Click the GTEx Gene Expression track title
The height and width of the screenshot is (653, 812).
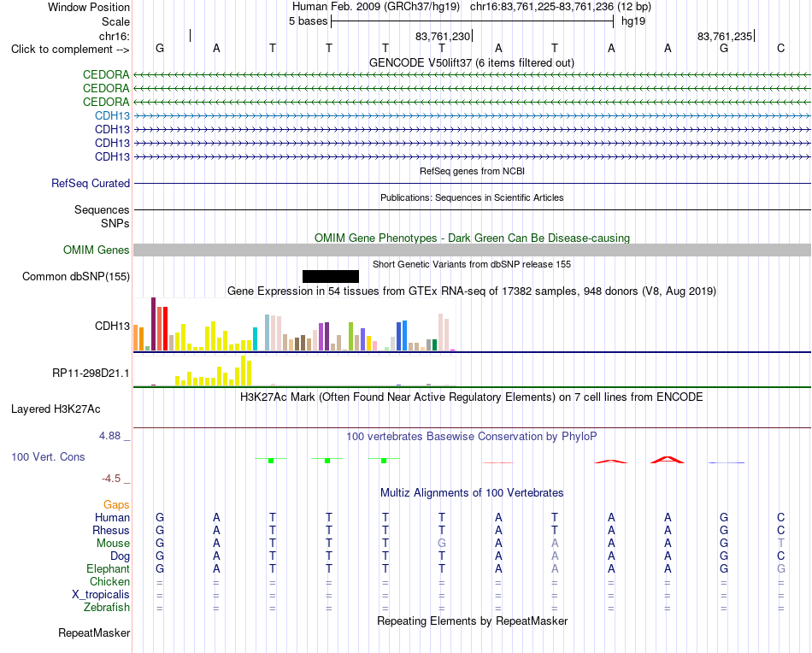(x=472, y=291)
